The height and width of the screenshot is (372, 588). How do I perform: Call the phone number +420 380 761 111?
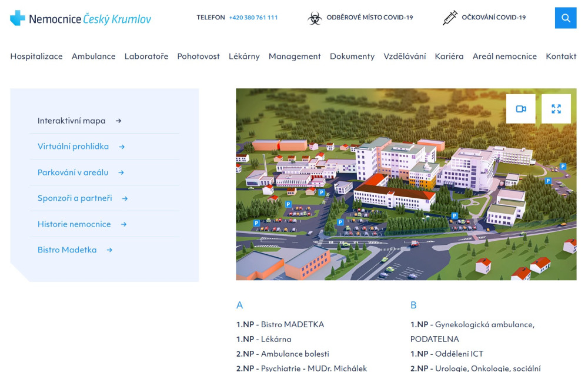pyautogui.click(x=253, y=18)
